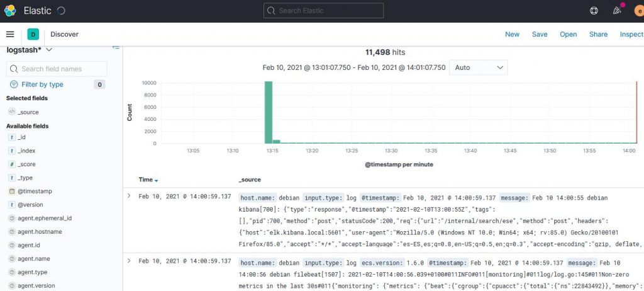The height and width of the screenshot is (291, 644).
Task: Open the user account avatar
Action: tap(639, 11)
